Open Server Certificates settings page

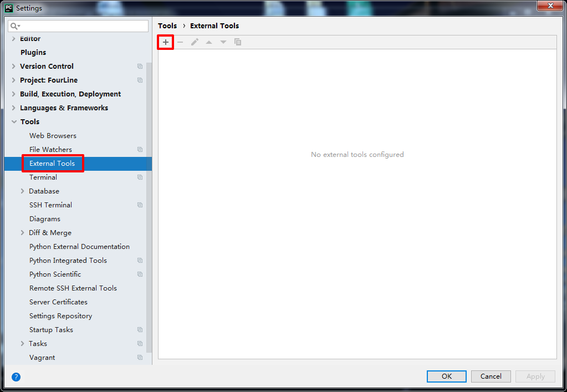pos(58,302)
